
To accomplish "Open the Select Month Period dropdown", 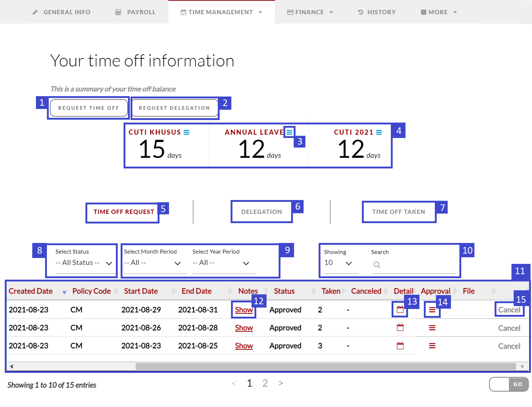I will 152,263.
